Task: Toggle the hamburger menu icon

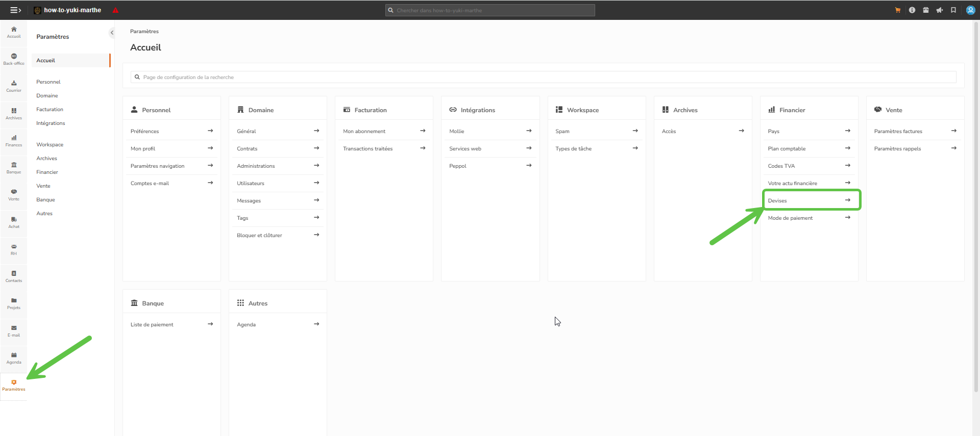Action: click(x=15, y=10)
